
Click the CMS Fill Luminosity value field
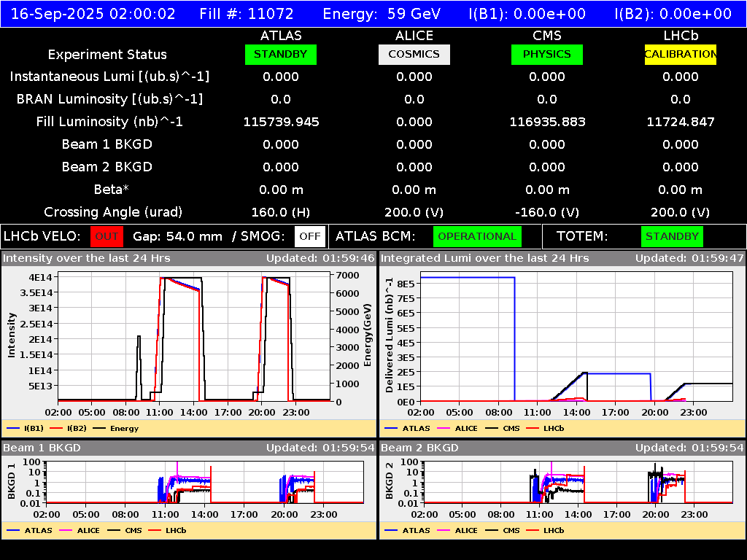[x=547, y=122]
